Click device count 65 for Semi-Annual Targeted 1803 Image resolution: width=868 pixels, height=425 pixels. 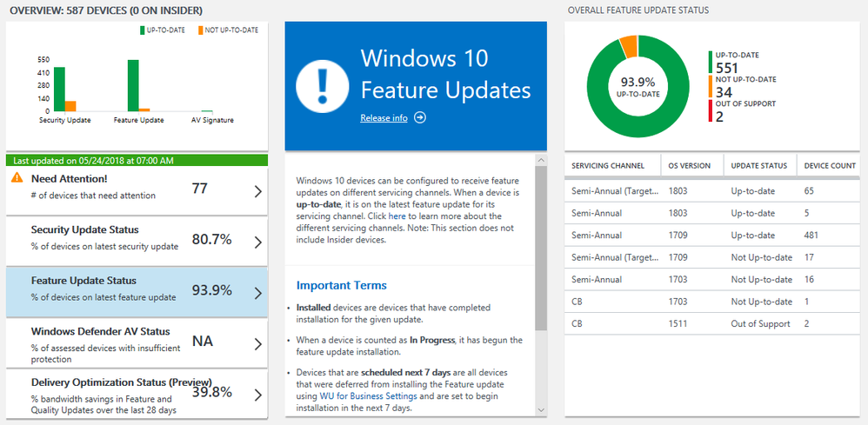point(810,191)
